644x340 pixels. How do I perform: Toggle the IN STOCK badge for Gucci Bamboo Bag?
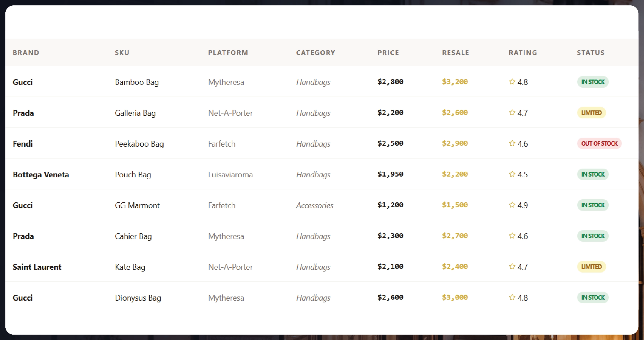click(593, 82)
